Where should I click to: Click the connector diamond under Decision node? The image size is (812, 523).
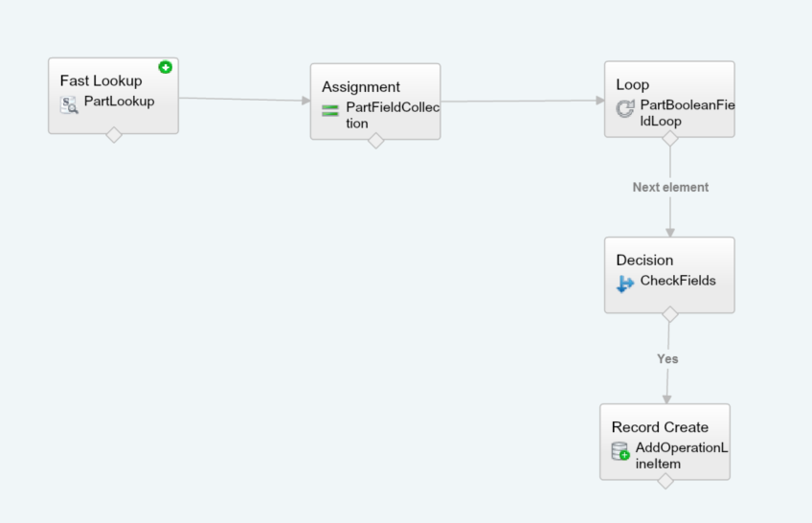click(670, 314)
